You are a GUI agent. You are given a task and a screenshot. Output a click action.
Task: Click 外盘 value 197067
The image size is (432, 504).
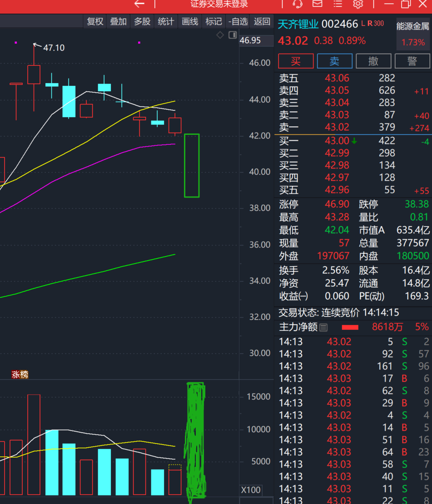pos(333,256)
